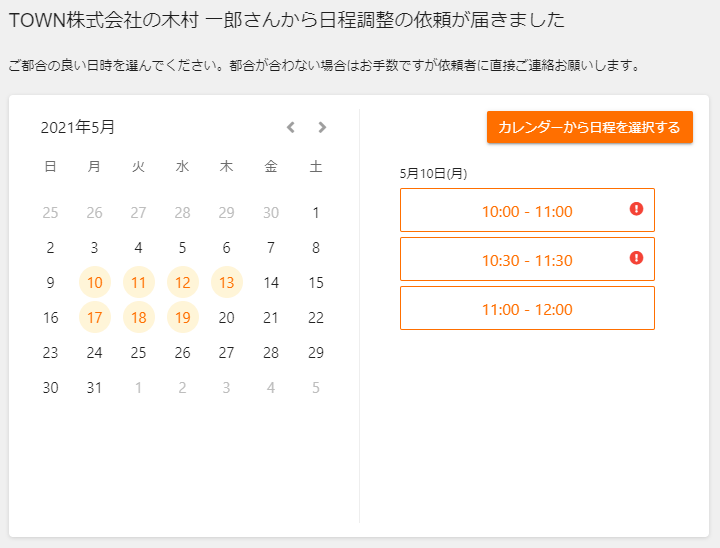The height and width of the screenshot is (548, 720).
Task: Click grayed-out April 25 date
Action: pos(51,213)
